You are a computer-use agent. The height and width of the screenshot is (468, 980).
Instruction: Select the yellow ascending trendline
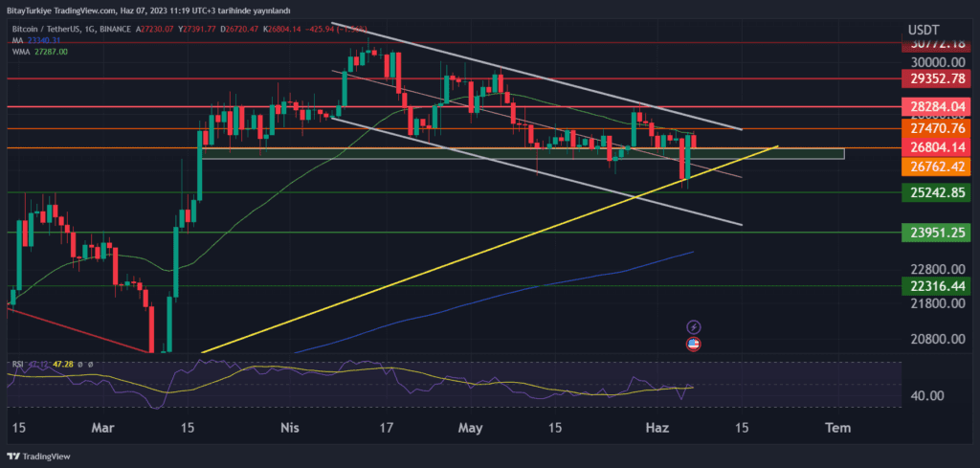[489, 250]
